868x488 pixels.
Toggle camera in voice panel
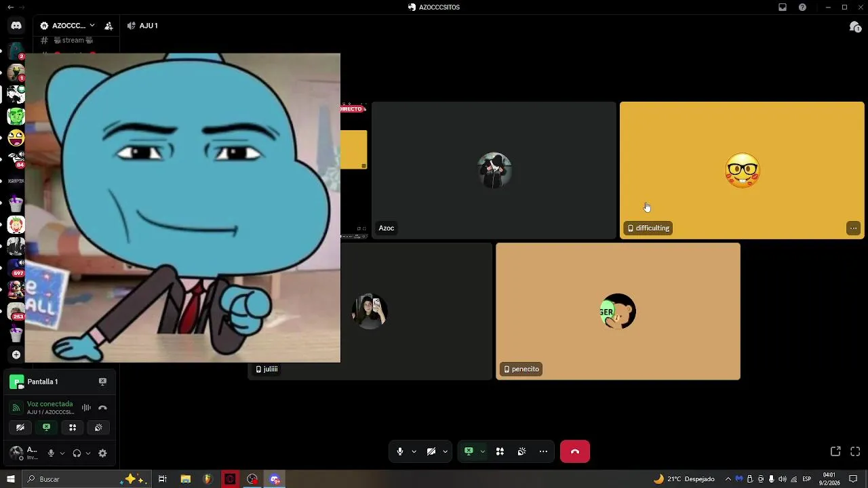20,428
